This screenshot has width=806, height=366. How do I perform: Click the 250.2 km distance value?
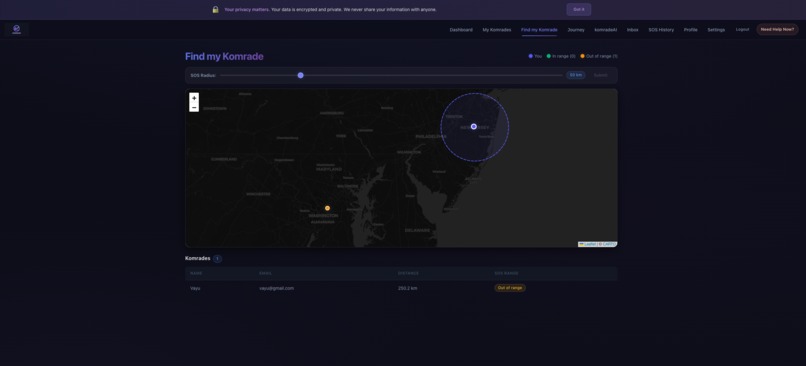408,288
